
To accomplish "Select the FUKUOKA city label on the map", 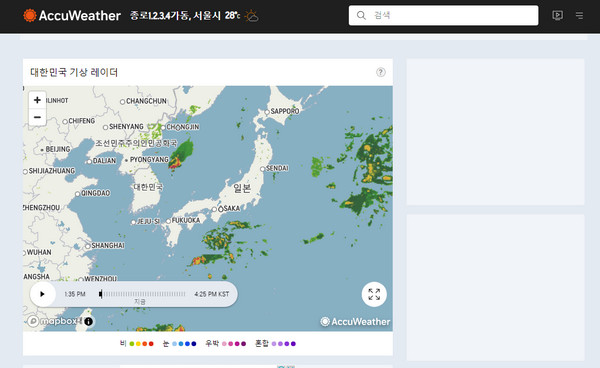I will (x=186, y=220).
